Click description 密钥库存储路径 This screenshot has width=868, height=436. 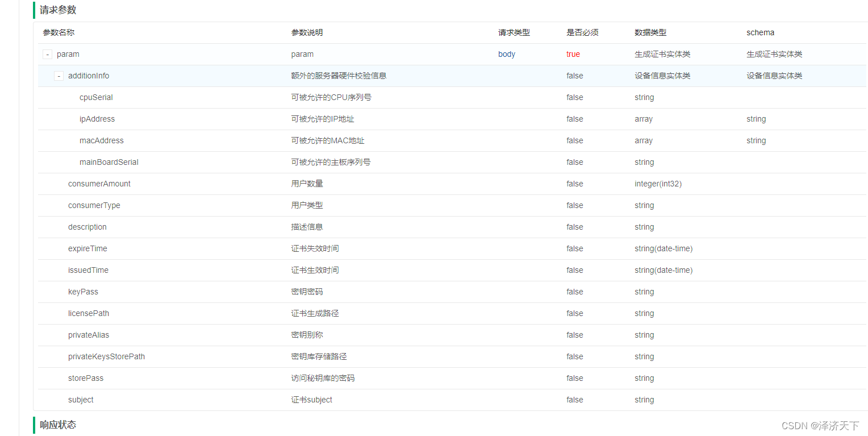pyautogui.click(x=319, y=357)
